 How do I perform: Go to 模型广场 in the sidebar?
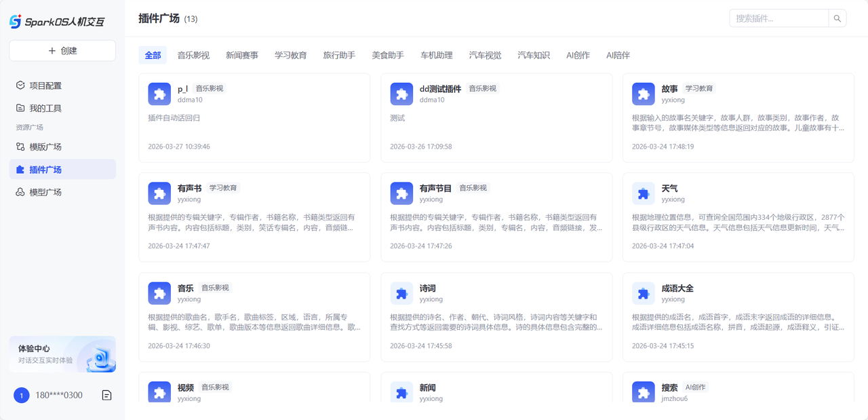point(45,192)
